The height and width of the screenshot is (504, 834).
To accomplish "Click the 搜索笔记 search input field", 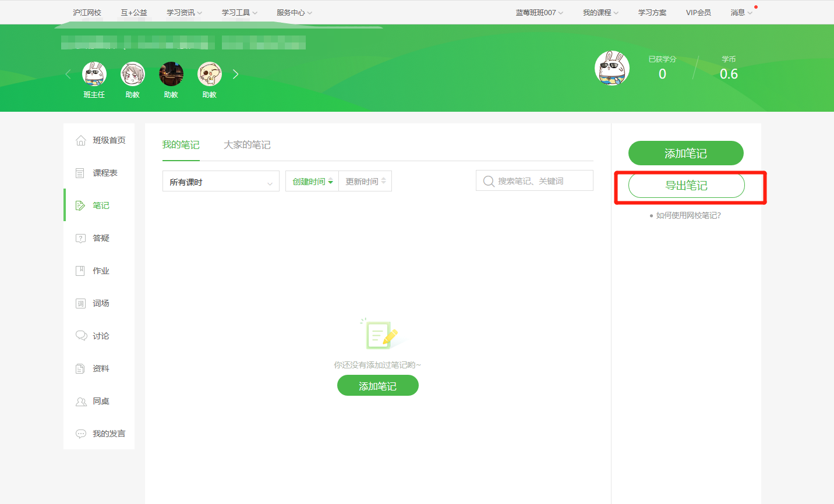I will click(x=542, y=181).
